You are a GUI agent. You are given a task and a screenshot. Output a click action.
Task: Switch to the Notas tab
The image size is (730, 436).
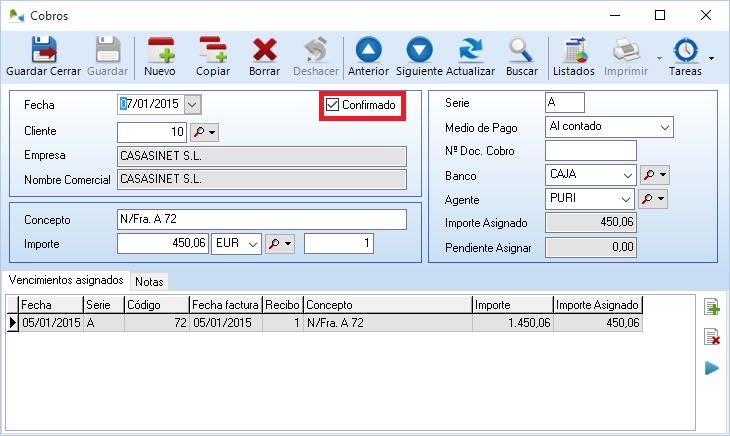[150, 281]
